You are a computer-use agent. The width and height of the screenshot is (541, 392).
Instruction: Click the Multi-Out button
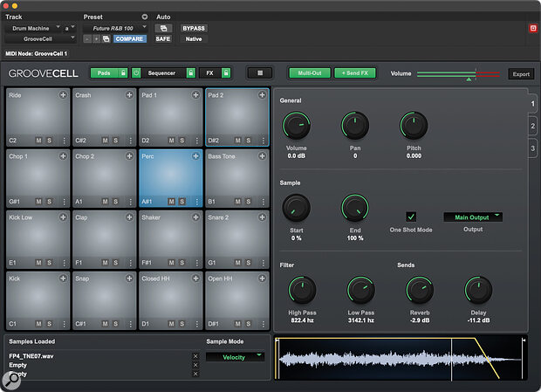310,73
